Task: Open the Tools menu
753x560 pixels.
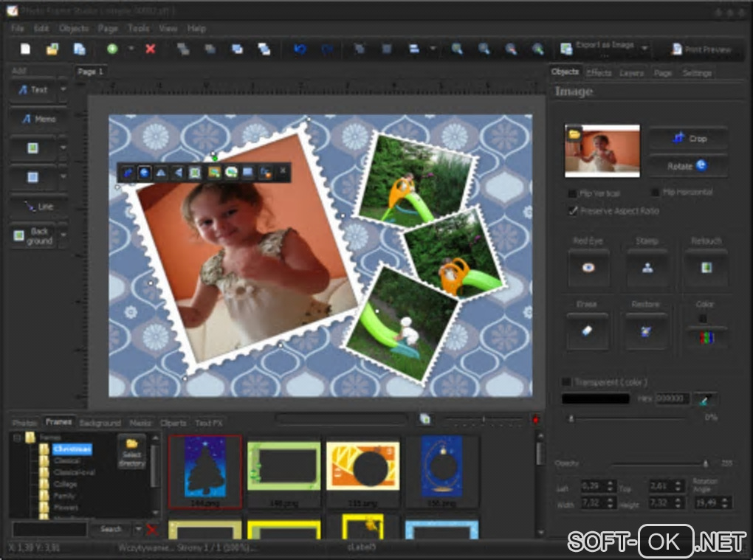Action: pyautogui.click(x=138, y=28)
